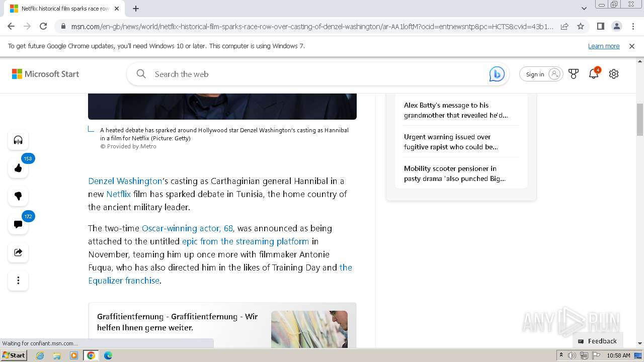644x362 pixels.
Task: Open Alex Batty's message headline
Action: tap(456, 110)
